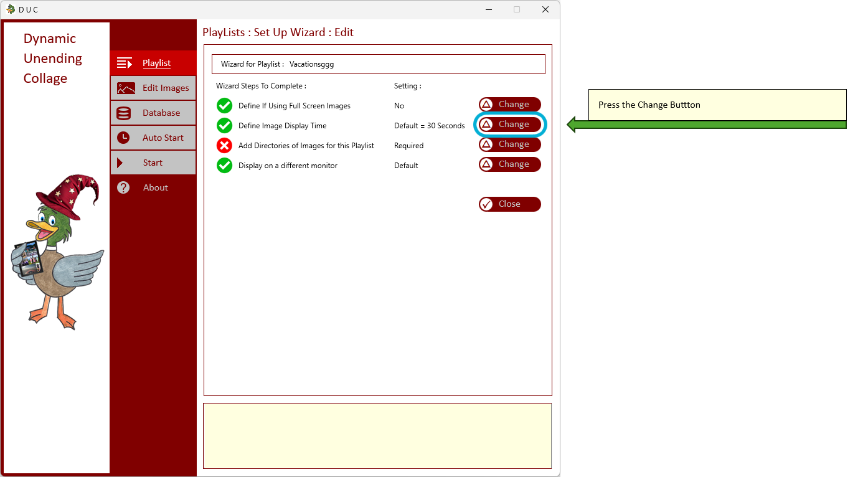Click the 'Required' setting value
This screenshot has height=477, width=868.
click(x=408, y=146)
